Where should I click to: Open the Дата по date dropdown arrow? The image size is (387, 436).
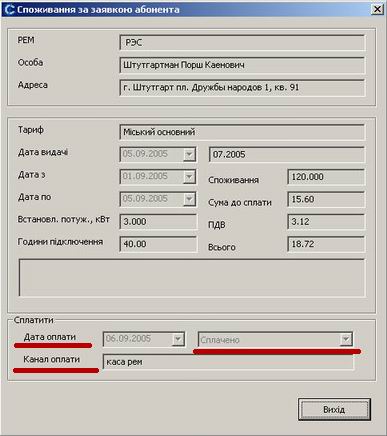point(189,199)
